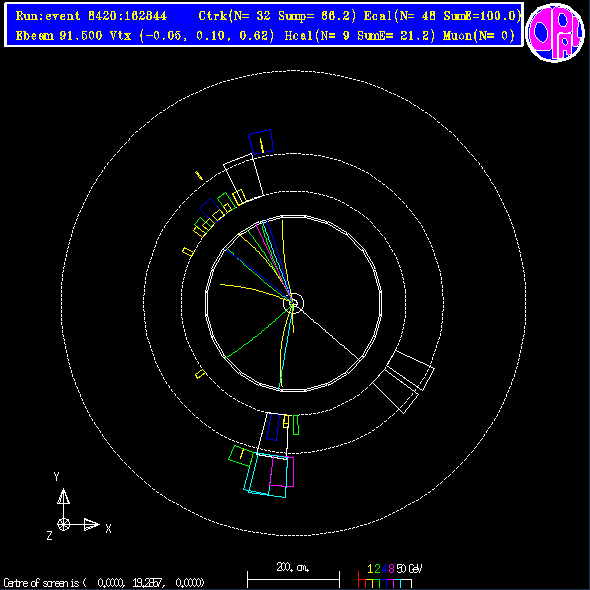Viewport: 590px width, 590px height.
Task: Click the Centre of screen coordinates text
Action: pos(104,583)
